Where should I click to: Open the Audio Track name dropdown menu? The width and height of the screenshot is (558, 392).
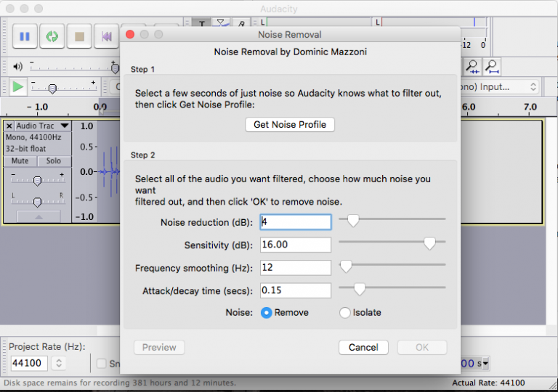pyautogui.click(x=64, y=126)
